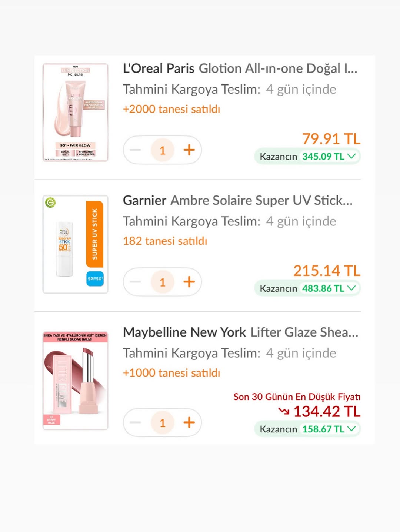This screenshot has width=400, height=532.
Task: Open the L'Oreal Paris Glotion product image
Action: 76,112
